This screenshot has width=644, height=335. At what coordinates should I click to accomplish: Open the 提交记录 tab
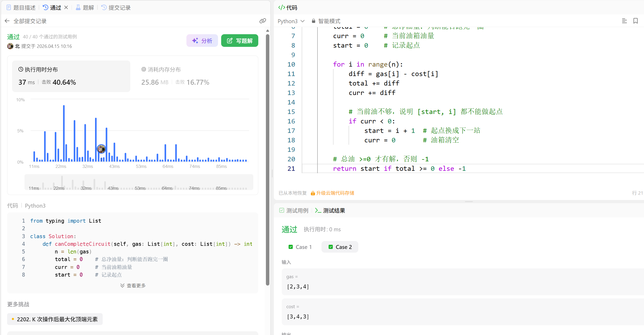click(116, 8)
